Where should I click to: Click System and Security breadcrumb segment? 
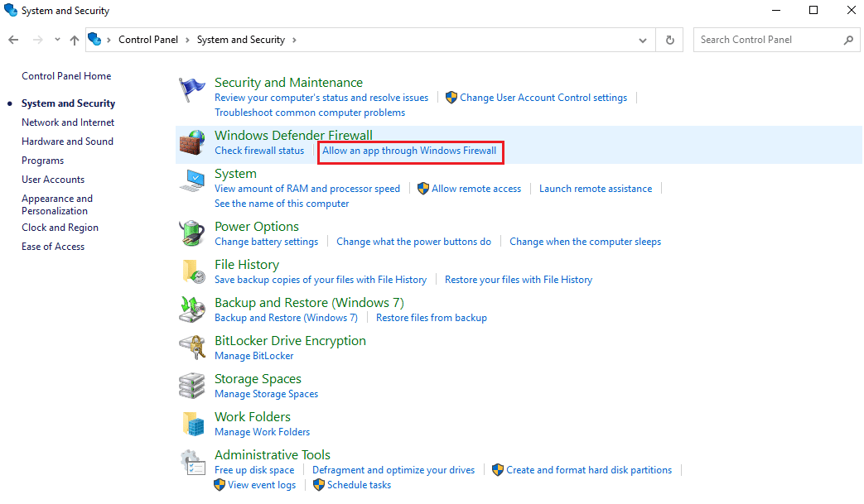pos(241,40)
